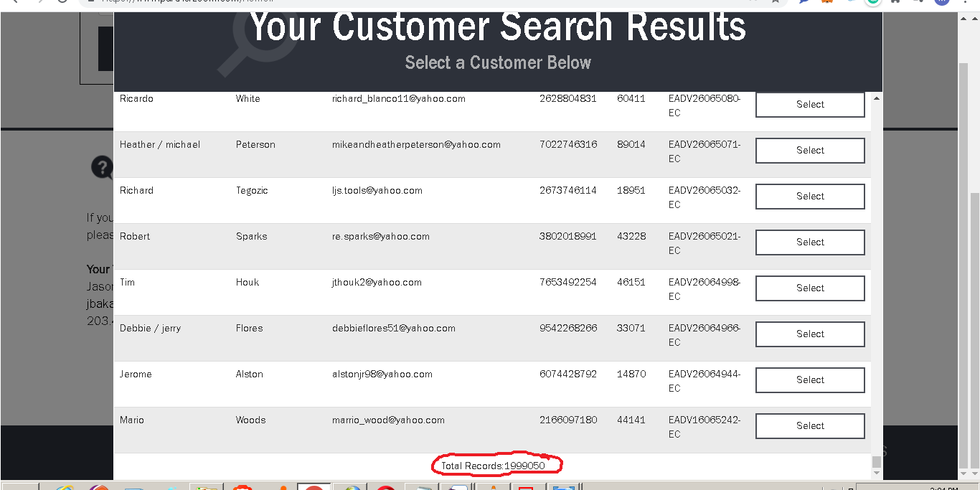Click phone number 2673746114
Viewport: 980px width, 490px height.
click(x=568, y=191)
